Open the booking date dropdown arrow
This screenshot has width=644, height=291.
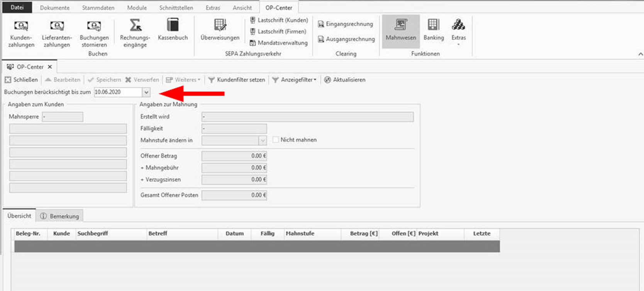click(x=146, y=92)
